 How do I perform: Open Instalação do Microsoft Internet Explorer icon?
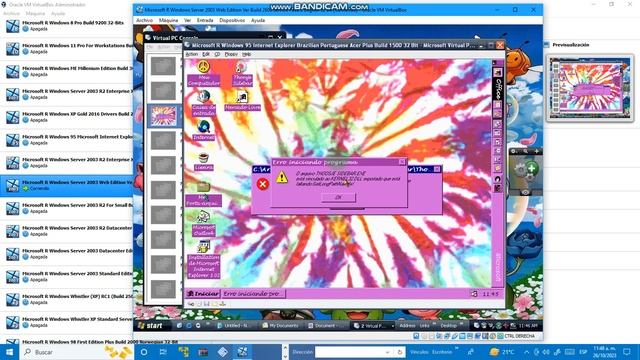204,260
